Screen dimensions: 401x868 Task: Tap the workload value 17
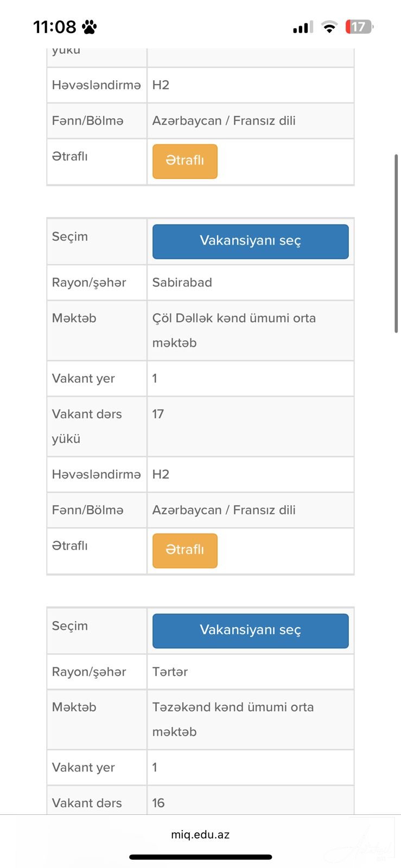coord(158,414)
